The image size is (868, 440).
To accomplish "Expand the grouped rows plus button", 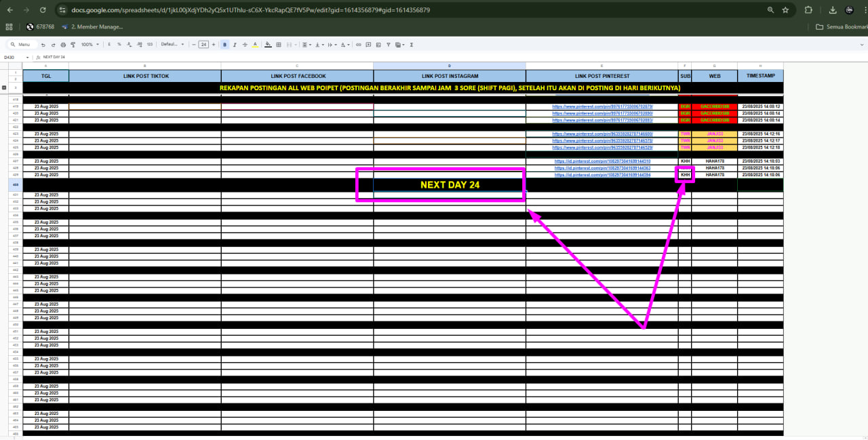I will (5, 87).
